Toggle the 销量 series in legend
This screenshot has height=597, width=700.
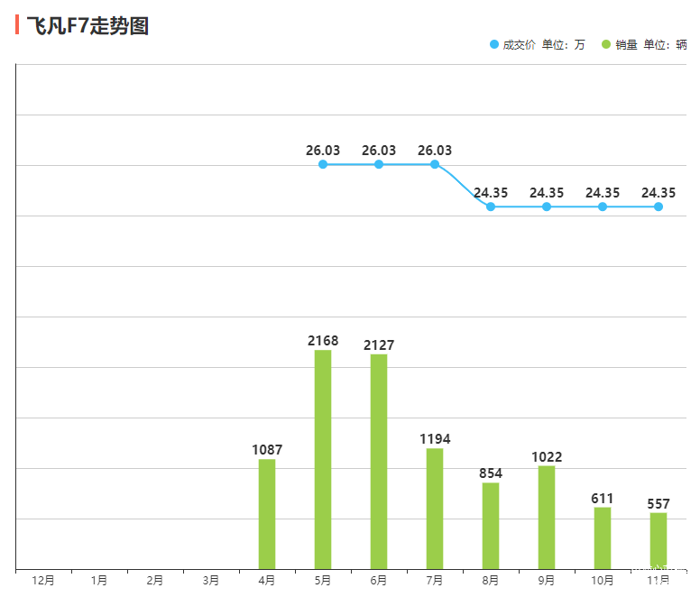click(x=626, y=44)
